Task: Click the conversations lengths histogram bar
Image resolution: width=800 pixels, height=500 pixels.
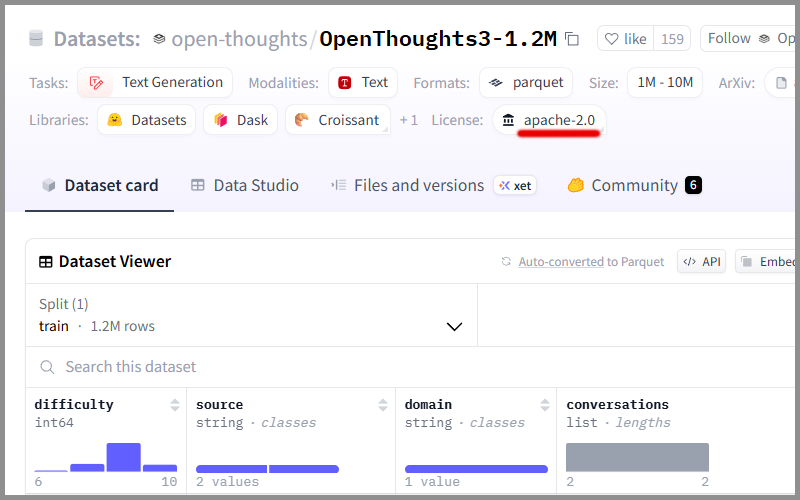Action: pos(637,457)
